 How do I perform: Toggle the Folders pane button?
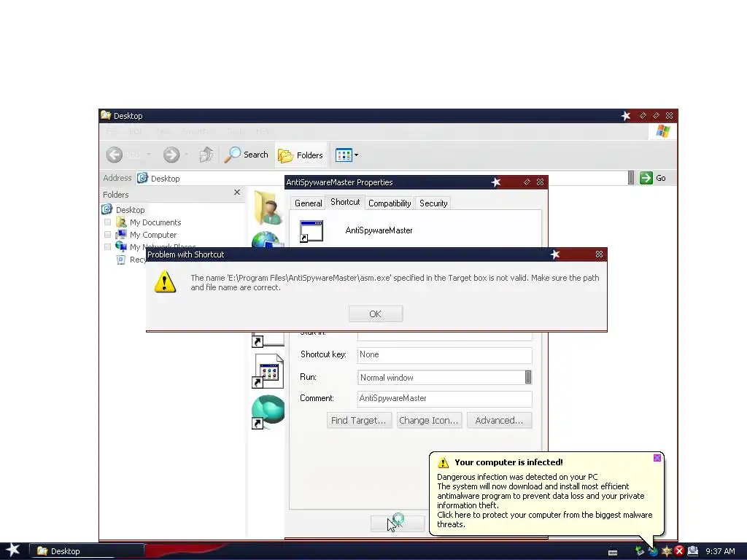(x=301, y=155)
